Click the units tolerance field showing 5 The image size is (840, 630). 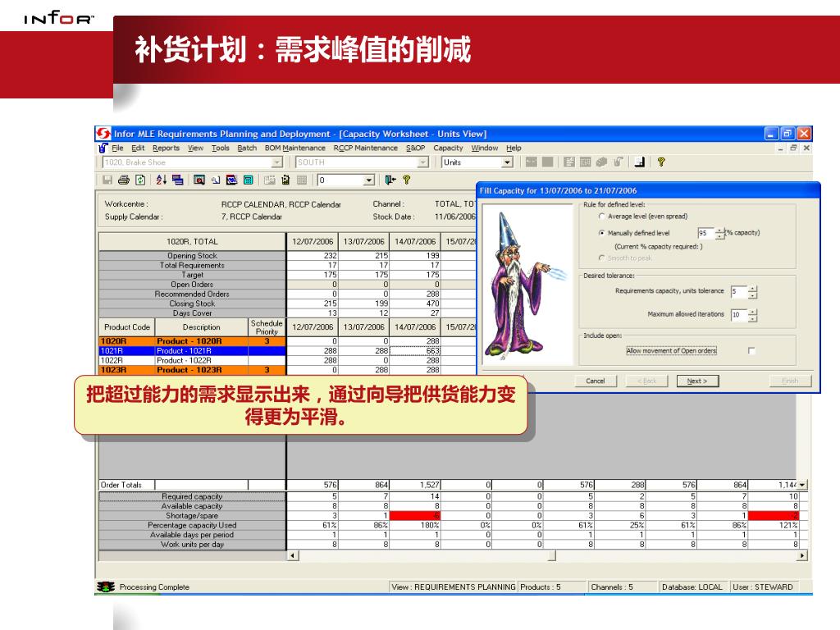pyautogui.click(x=739, y=291)
